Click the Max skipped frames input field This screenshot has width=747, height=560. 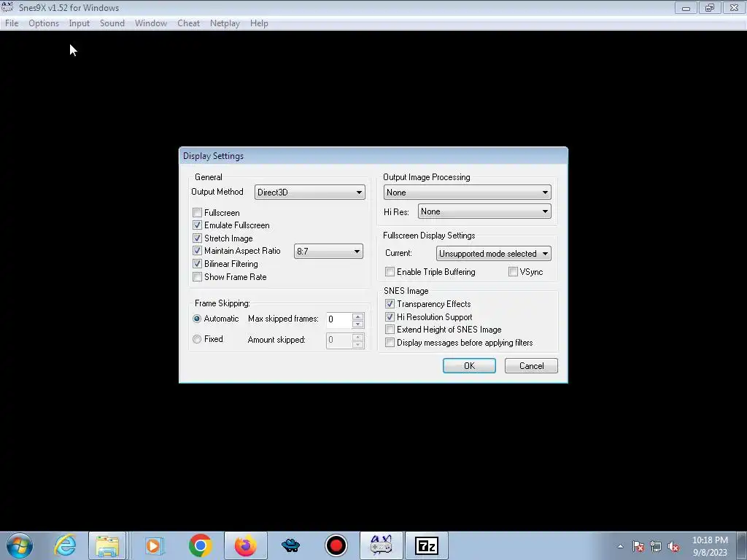pos(339,320)
